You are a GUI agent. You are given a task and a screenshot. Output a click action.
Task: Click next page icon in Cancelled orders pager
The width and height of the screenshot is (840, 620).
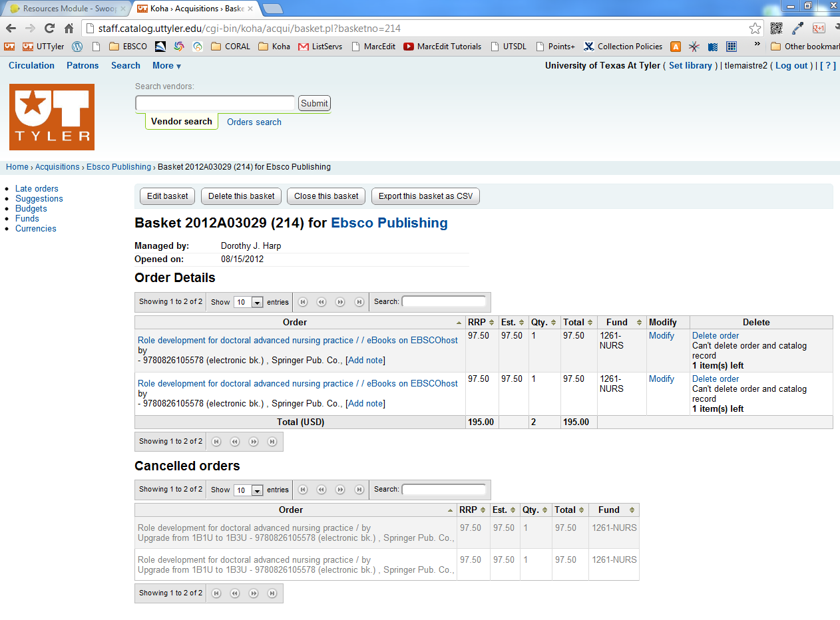coord(340,490)
